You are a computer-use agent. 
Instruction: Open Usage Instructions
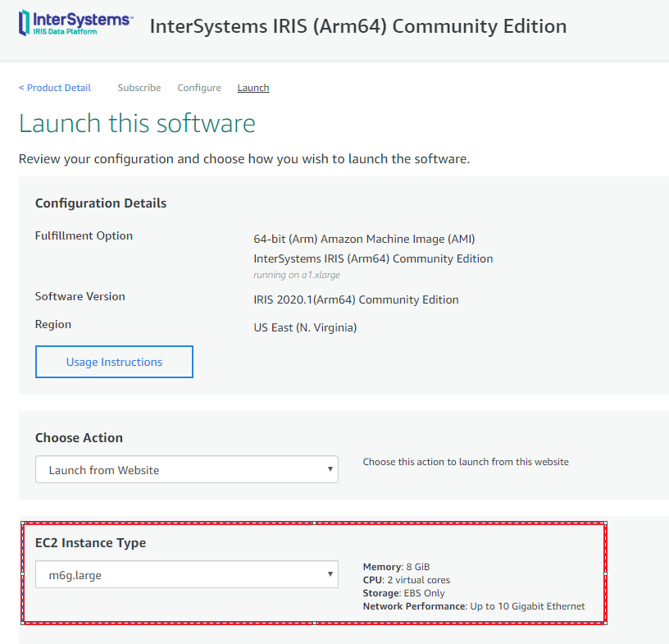coord(114,362)
